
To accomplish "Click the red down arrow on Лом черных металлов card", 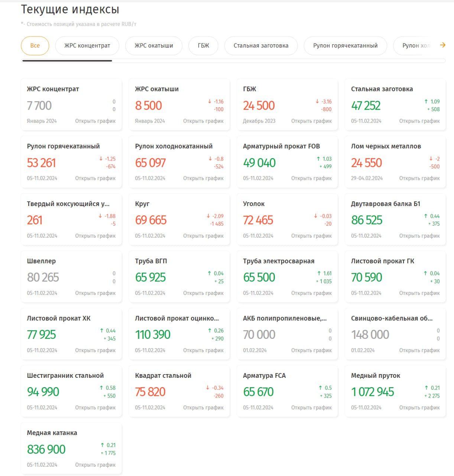I will 431,159.
